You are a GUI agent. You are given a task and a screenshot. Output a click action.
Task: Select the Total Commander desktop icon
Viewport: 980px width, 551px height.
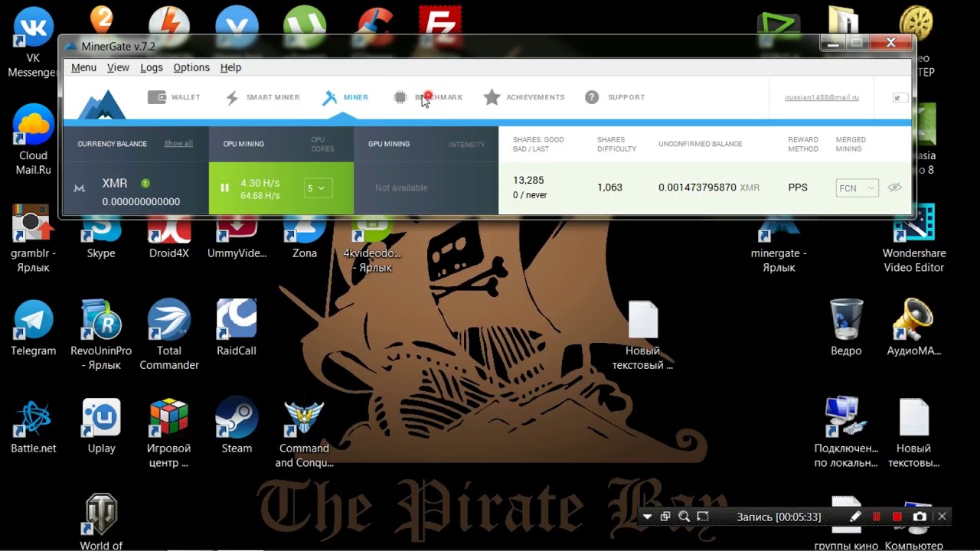[x=168, y=334]
